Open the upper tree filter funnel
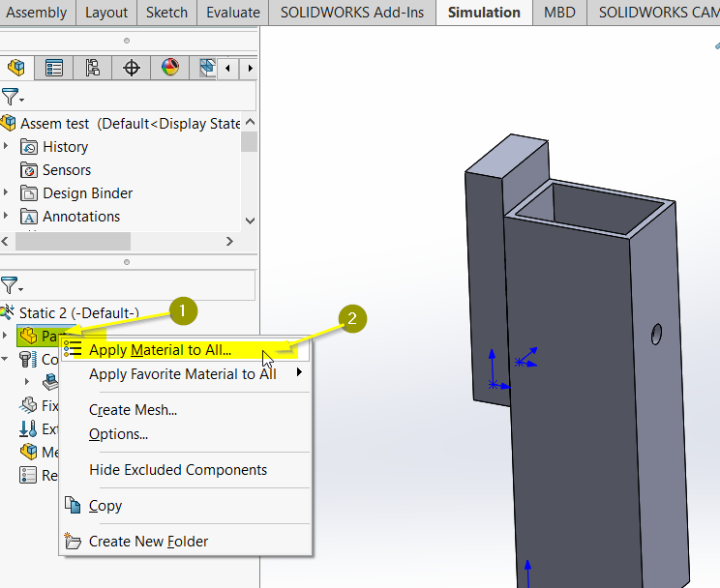720x588 pixels. 12,97
